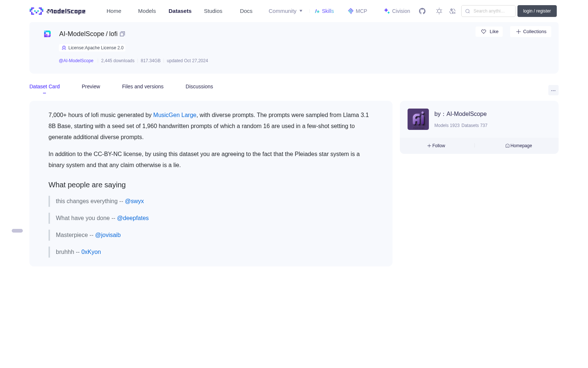This screenshot has height=368, width=588.
Task: Click the login / register button
Action: click(537, 11)
